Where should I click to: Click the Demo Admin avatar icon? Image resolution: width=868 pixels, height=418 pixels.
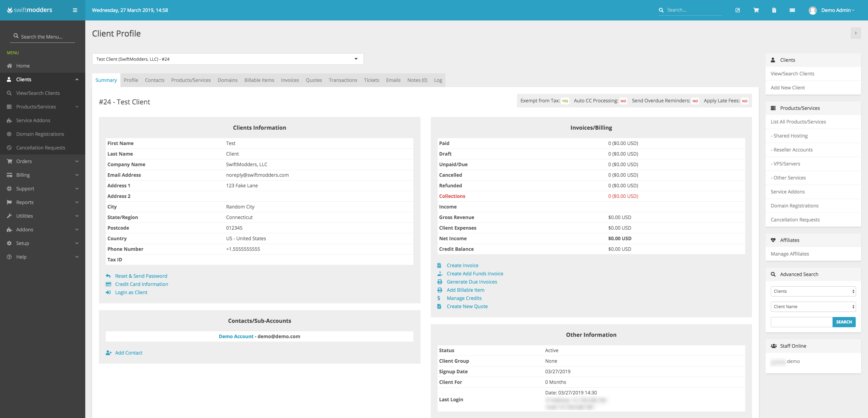(812, 11)
